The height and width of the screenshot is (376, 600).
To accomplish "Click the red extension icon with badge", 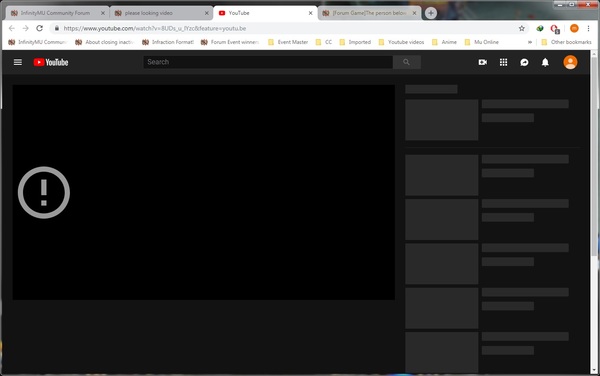I will click(x=555, y=29).
